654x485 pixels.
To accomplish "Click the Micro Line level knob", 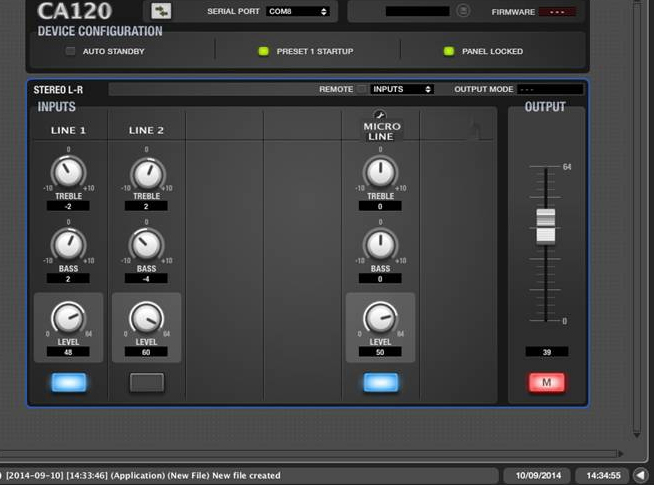I will point(380,318).
